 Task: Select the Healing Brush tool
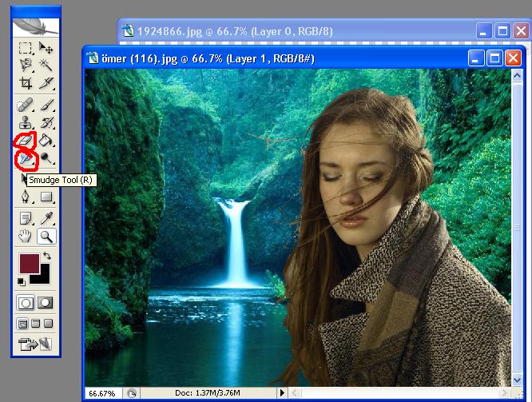point(26,105)
